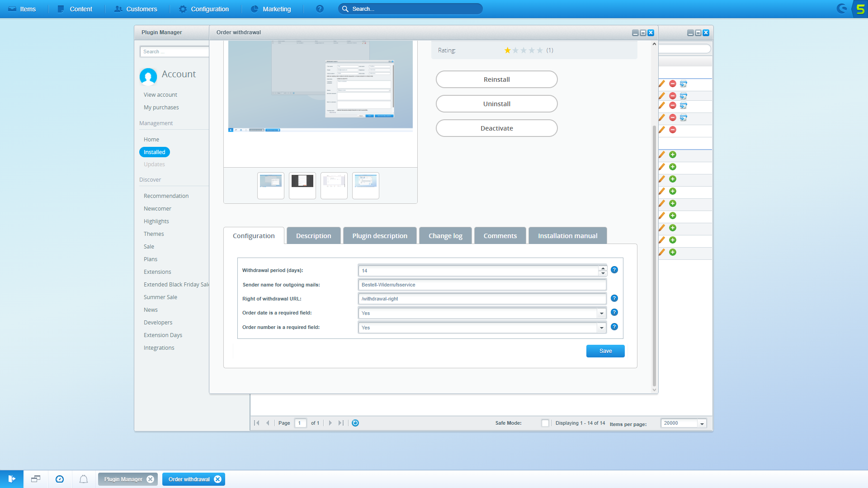Go to first page in pager

[x=257, y=423]
